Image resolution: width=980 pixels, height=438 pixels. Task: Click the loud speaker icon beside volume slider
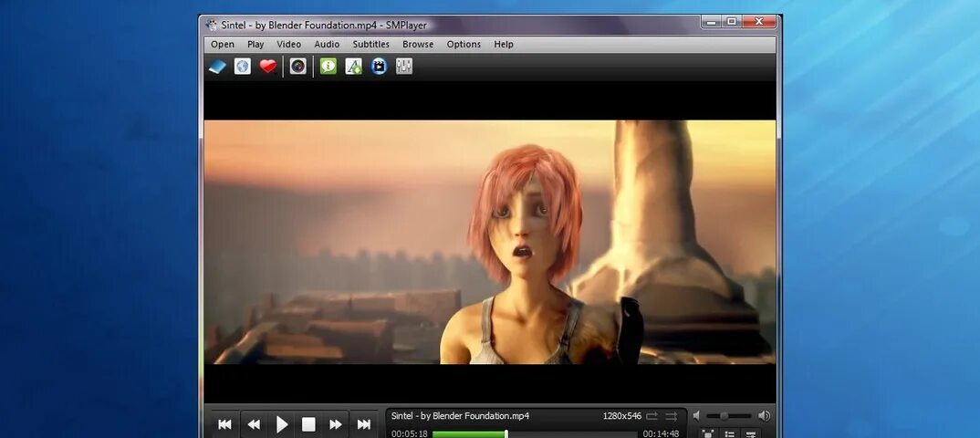click(x=764, y=415)
